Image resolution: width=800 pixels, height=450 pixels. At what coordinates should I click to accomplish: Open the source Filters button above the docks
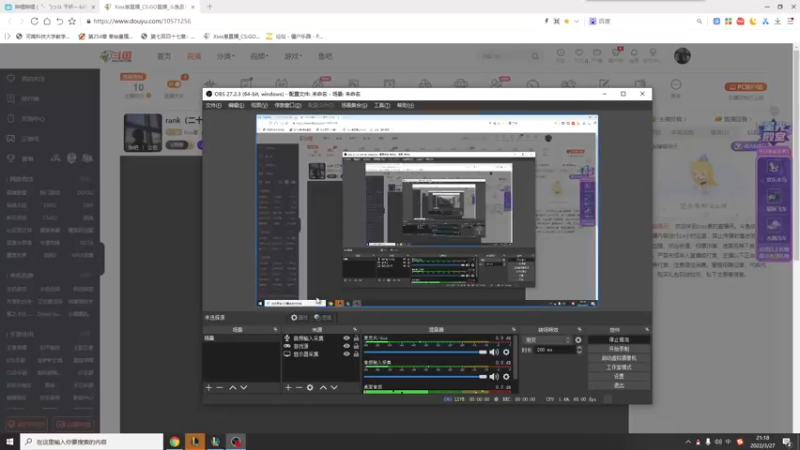323,317
